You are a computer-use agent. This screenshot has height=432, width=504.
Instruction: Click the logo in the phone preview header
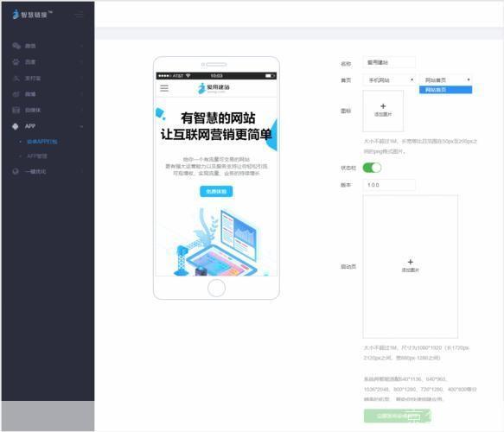[x=214, y=87]
